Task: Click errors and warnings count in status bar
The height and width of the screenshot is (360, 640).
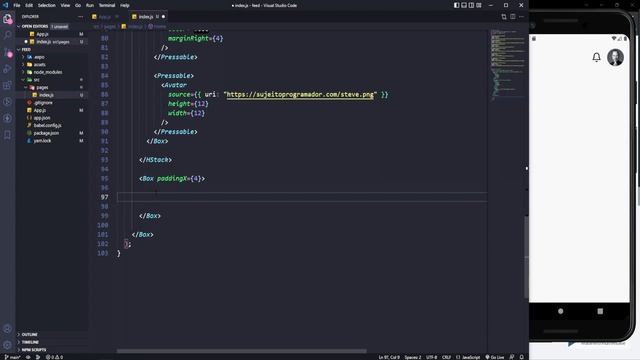Action: click(54, 357)
